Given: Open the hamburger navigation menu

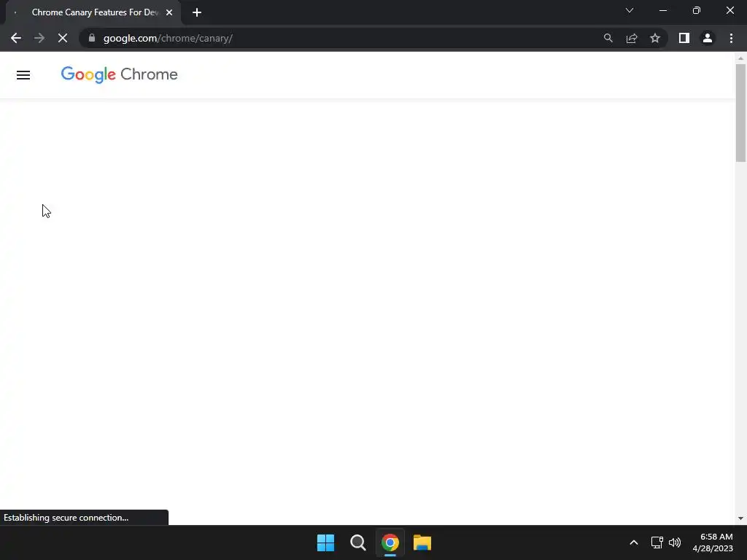Looking at the screenshot, I should [x=23, y=75].
